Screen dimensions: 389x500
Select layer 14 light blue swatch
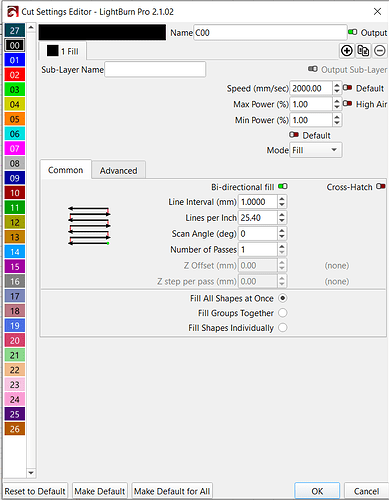pyautogui.click(x=15, y=252)
